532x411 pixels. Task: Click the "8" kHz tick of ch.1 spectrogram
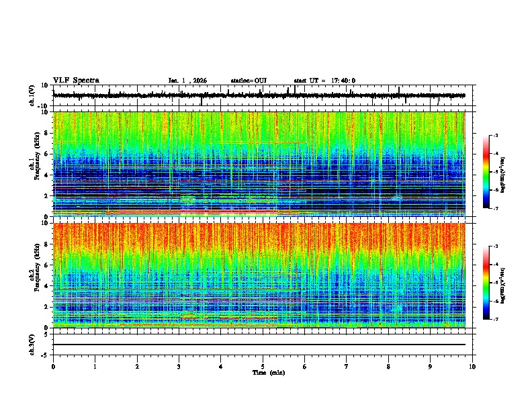click(x=46, y=133)
